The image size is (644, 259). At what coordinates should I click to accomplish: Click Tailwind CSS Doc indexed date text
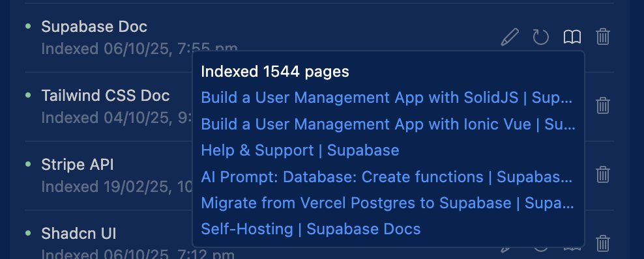[x=117, y=118]
